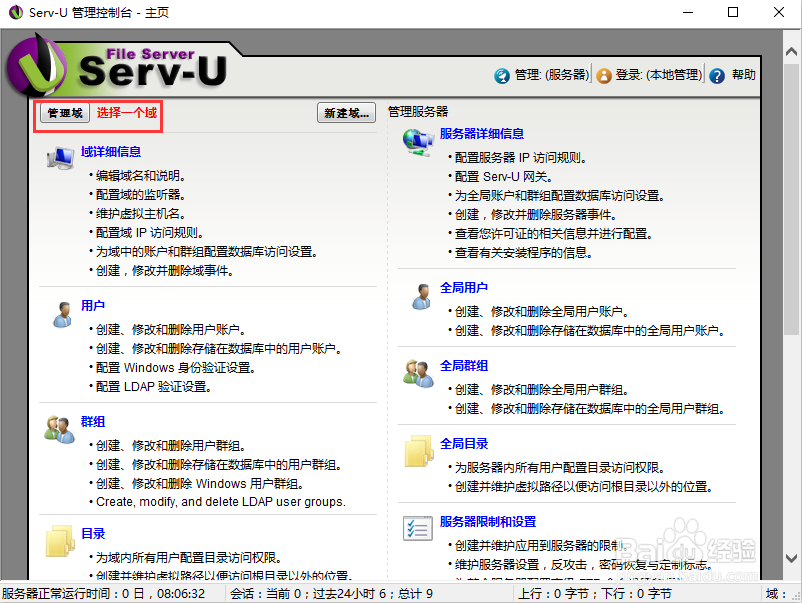Click the 登录 user account icon
This screenshot has height=603, width=802.
(604, 74)
